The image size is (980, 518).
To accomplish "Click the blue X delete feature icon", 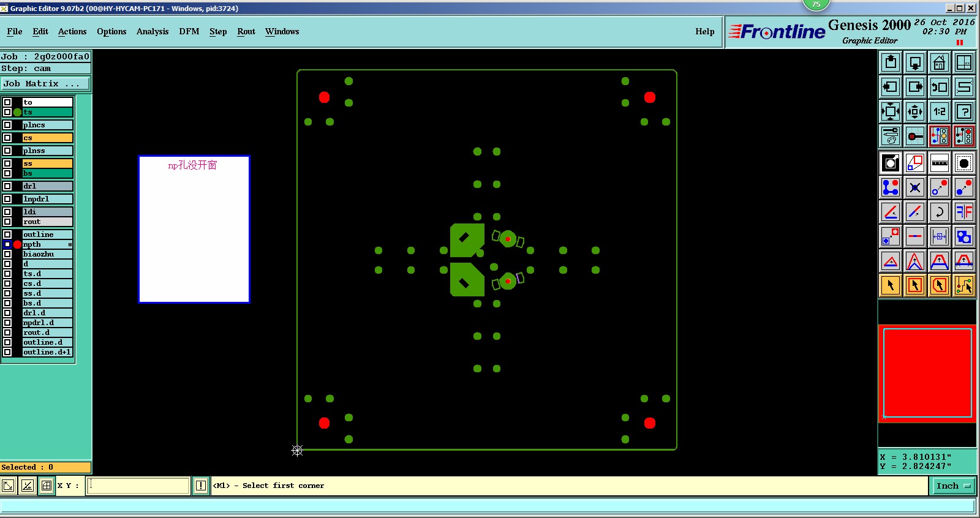I will click(x=915, y=187).
